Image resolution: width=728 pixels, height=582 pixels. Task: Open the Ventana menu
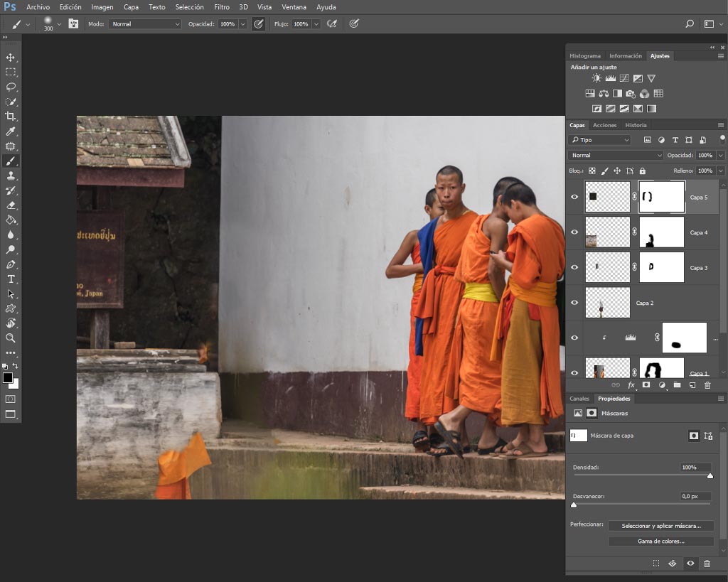294,7
